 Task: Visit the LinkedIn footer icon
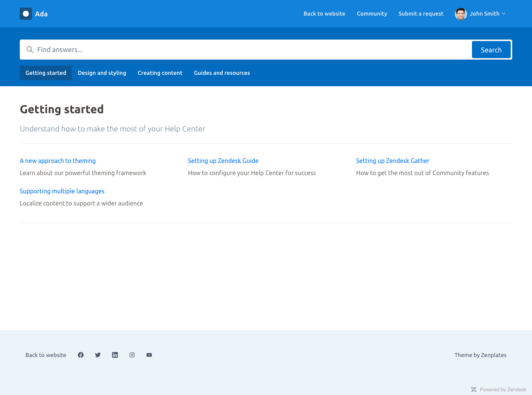coord(115,355)
